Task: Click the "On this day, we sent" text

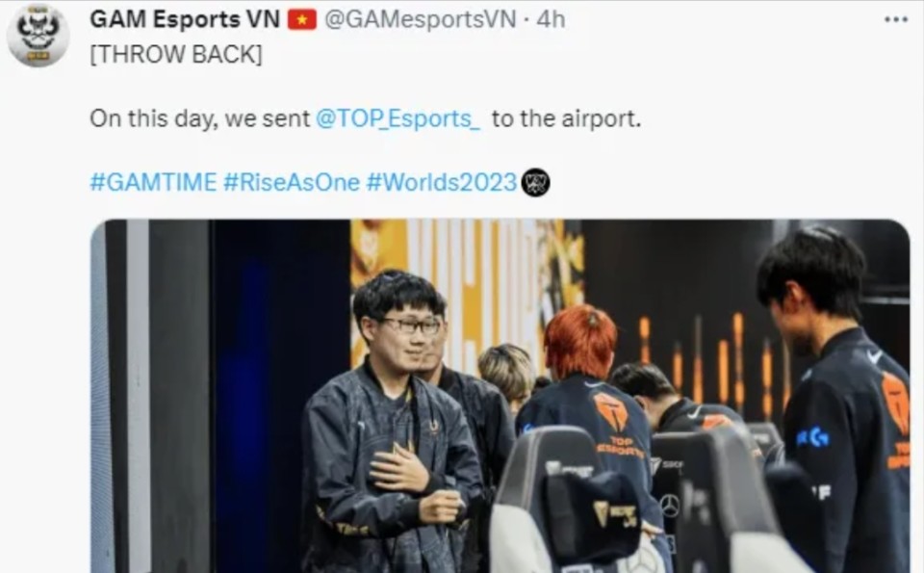Action: coord(200,118)
